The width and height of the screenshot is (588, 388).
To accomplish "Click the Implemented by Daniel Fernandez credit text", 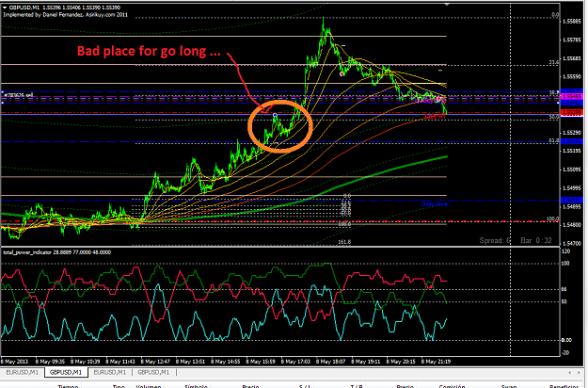I will click(65, 15).
